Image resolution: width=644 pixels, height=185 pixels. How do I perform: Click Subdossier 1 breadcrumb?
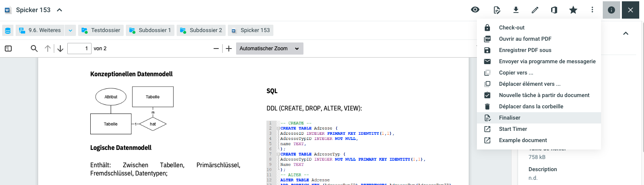[x=150, y=30]
